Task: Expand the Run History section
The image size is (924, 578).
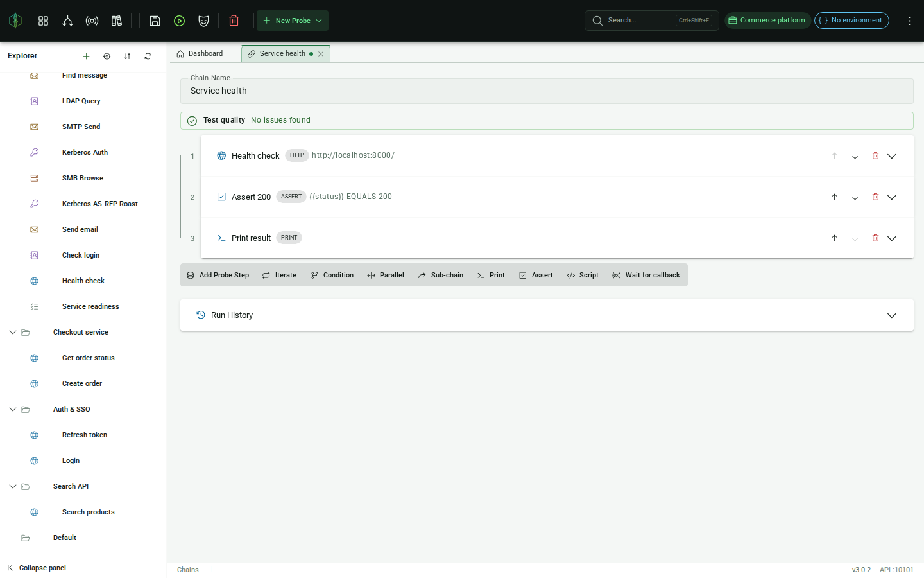Action: (892, 315)
